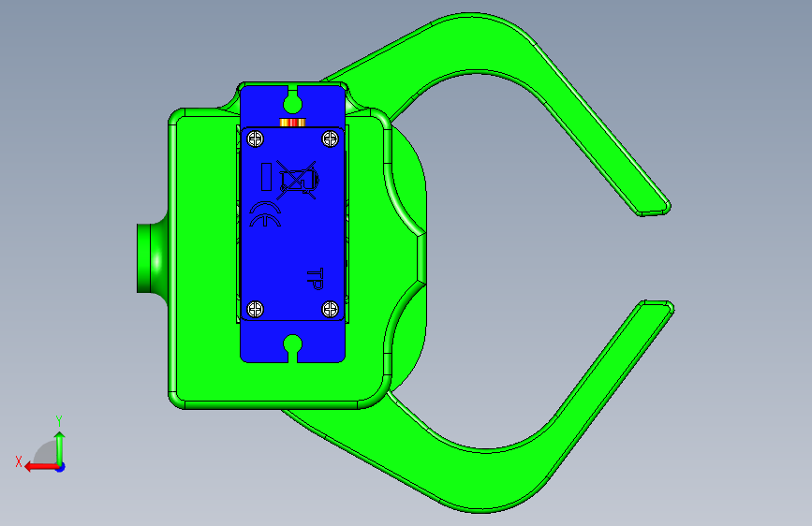Click the crossed-out wheeled bin symbol

[298, 180]
